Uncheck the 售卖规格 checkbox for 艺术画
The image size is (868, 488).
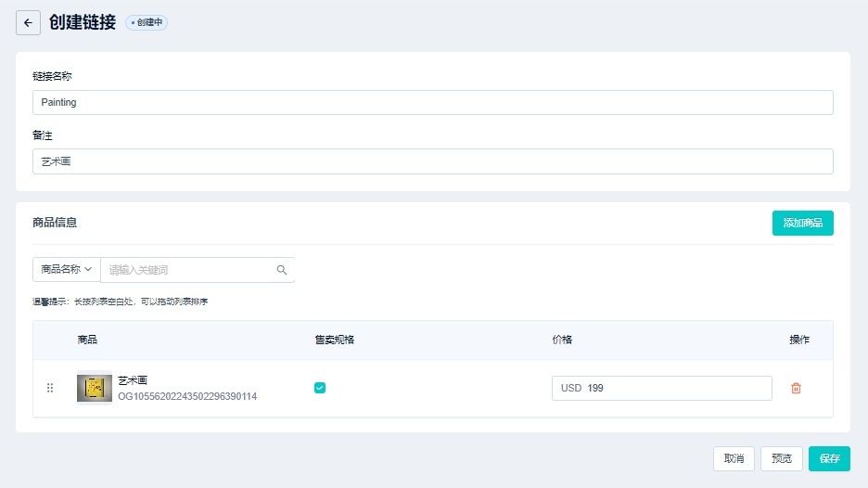[x=320, y=388]
